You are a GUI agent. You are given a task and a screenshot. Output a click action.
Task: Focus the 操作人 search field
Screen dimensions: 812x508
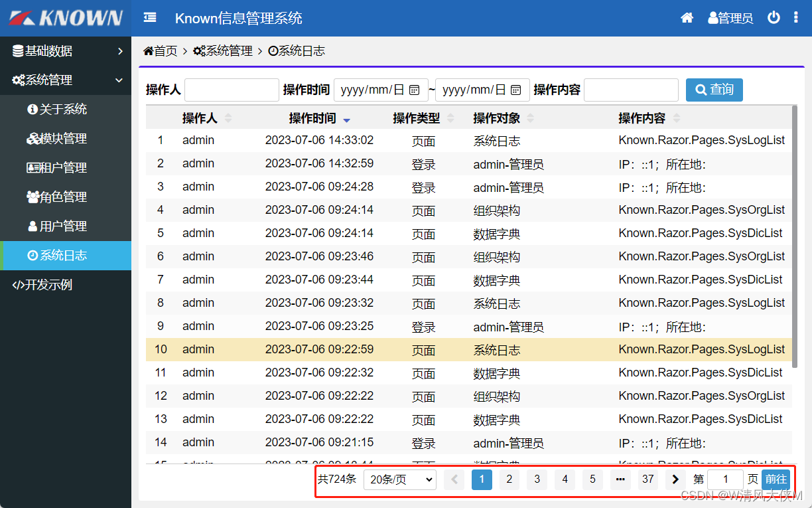[232, 90]
